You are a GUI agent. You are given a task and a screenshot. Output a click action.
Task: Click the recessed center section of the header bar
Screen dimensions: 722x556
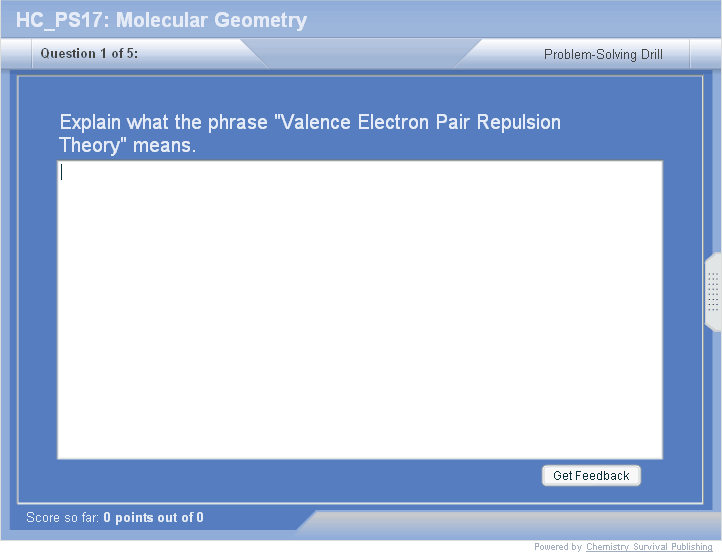[360, 52]
